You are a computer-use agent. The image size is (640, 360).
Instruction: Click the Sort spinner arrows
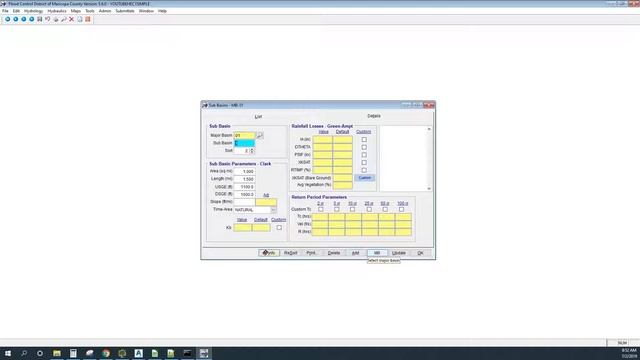point(252,151)
